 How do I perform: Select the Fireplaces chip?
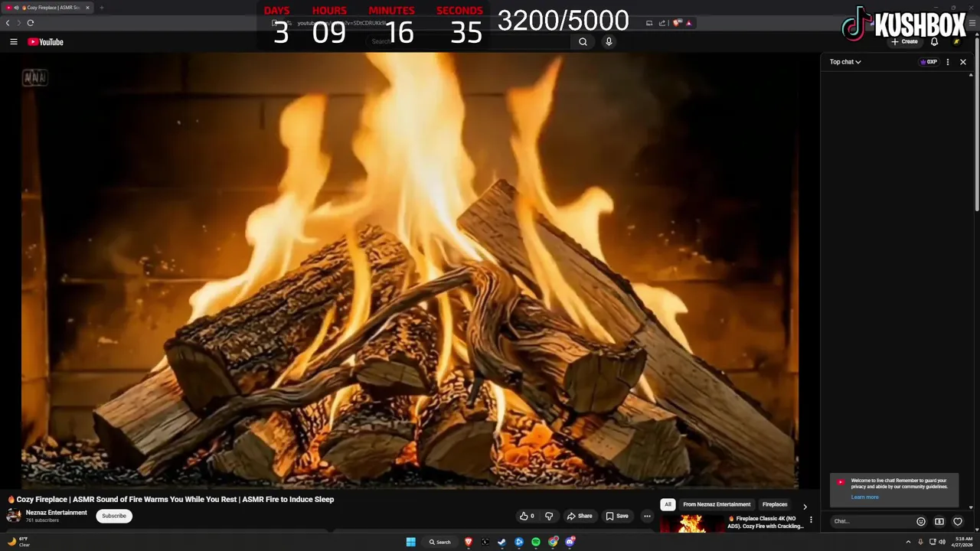pos(775,504)
